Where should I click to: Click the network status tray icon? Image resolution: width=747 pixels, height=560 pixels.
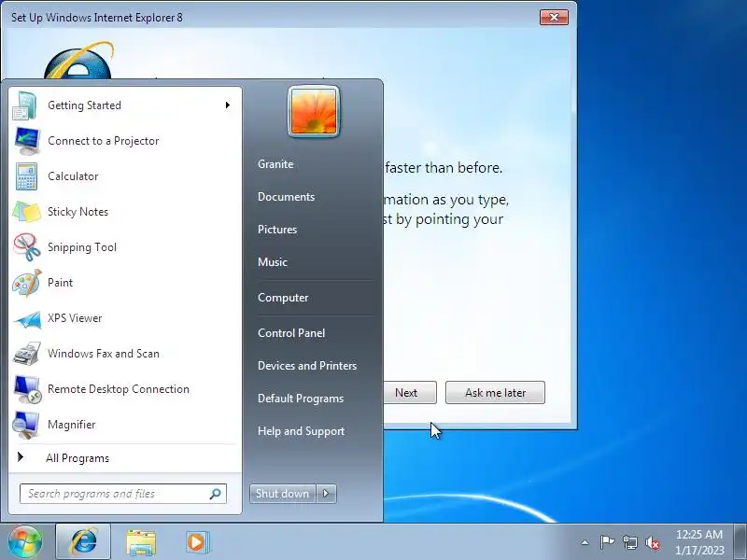pyautogui.click(x=629, y=542)
